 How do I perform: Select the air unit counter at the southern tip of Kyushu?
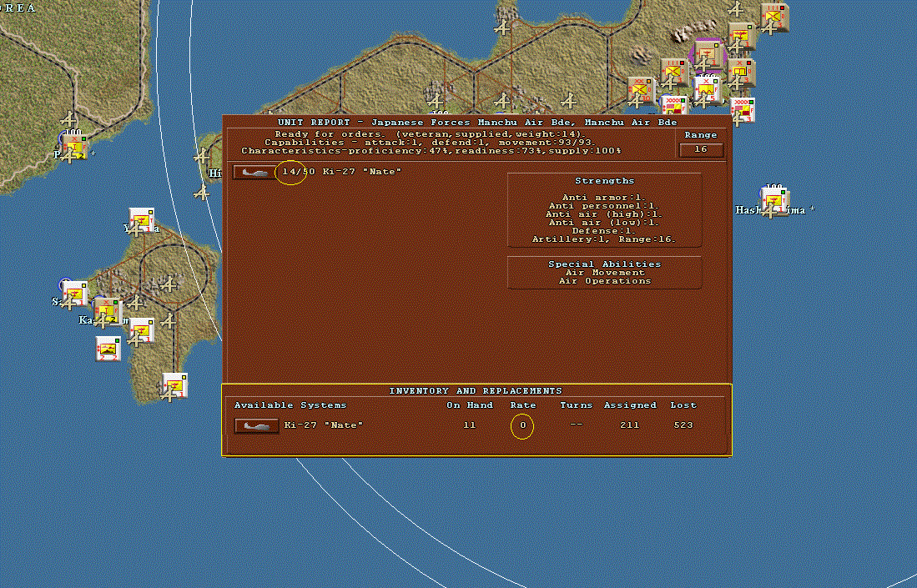click(175, 385)
